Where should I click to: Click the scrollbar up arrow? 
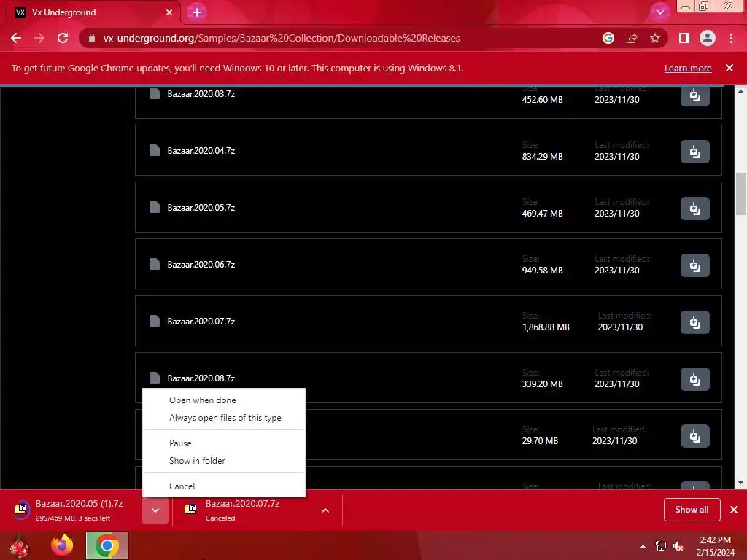pos(740,91)
